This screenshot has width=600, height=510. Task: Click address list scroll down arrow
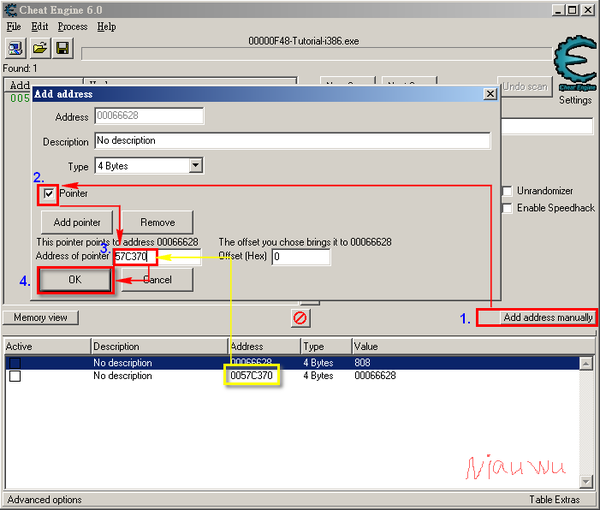pyautogui.click(x=586, y=482)
